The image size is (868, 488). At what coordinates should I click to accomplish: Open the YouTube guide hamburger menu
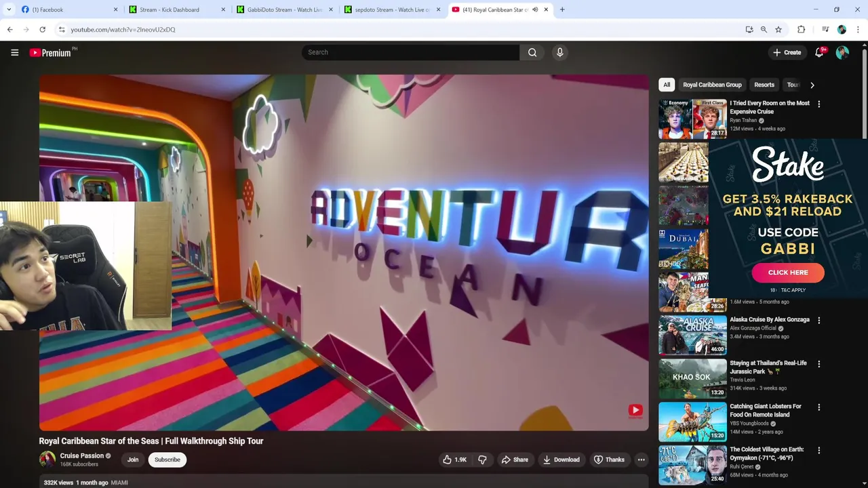tap(14, 52)
